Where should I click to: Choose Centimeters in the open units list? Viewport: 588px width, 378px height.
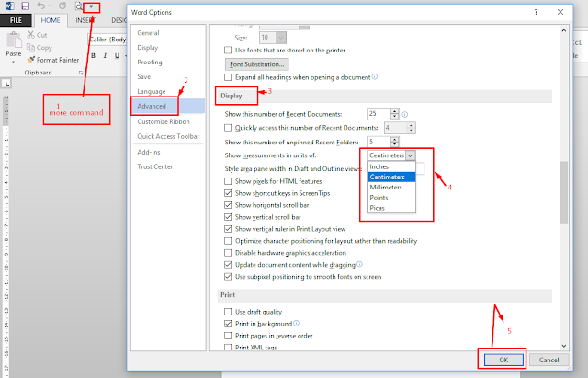point(391,177)
